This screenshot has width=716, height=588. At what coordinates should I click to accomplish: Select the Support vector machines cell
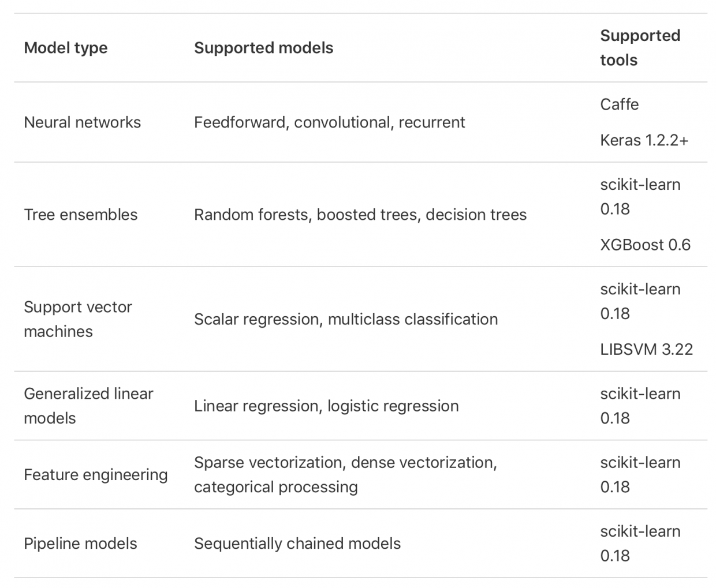pyautogui.click(x=77, y=319)
